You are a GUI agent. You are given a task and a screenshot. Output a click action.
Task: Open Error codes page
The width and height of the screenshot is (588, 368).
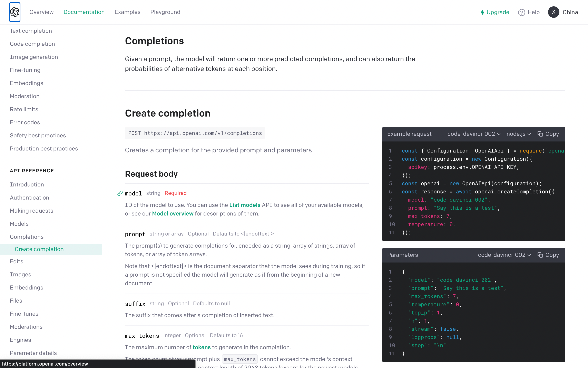[25, 122]
